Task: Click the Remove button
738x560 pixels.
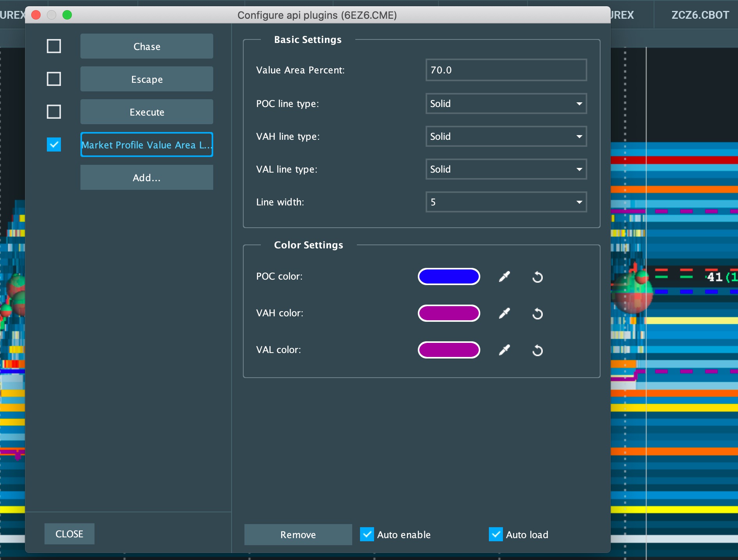Action: point(298,534)
